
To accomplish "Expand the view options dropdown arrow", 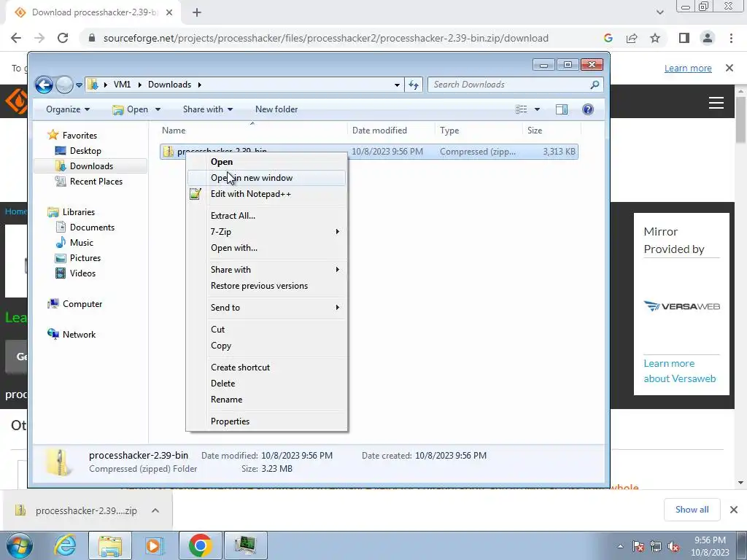I will pyautogui.click(x=537, y=109).
